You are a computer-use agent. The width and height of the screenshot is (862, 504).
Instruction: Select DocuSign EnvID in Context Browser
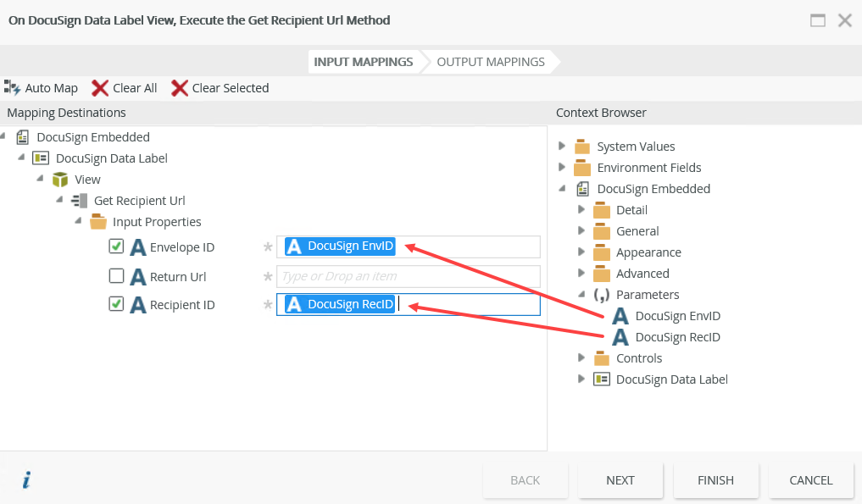[676, 316]
